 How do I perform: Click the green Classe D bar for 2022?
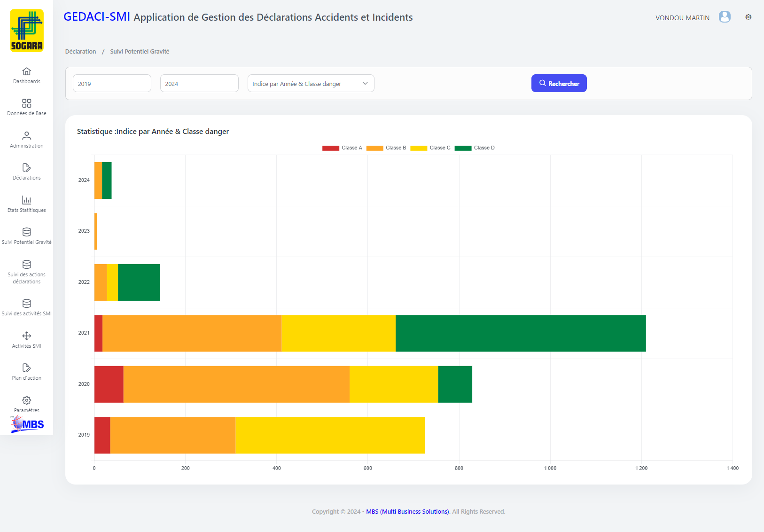coord(139,282)
